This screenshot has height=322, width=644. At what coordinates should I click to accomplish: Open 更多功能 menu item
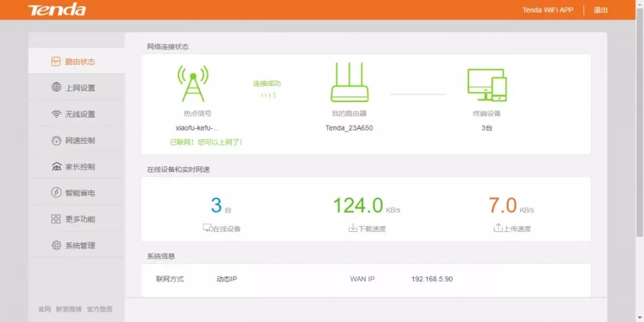76,219
